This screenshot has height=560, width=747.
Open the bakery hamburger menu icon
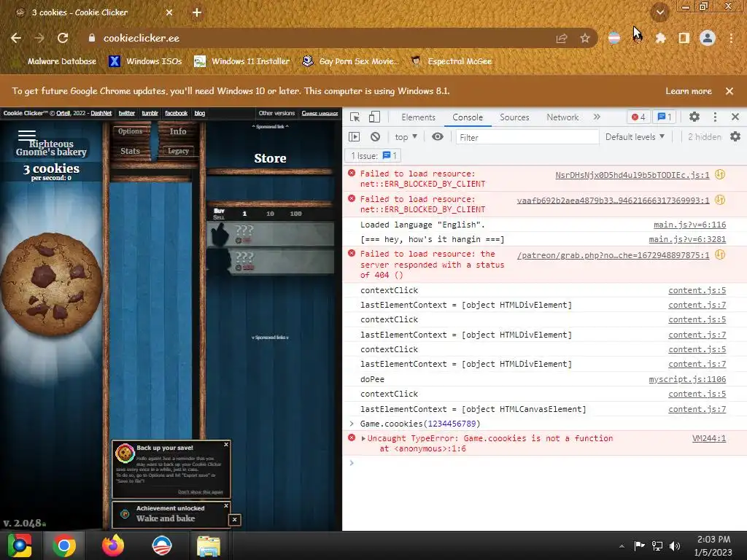point(27,135)
